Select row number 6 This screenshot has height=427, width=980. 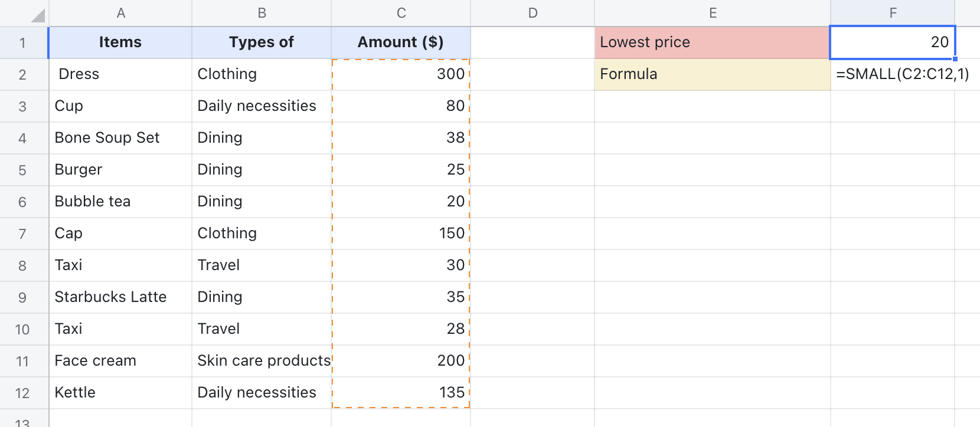click(24, 201)
